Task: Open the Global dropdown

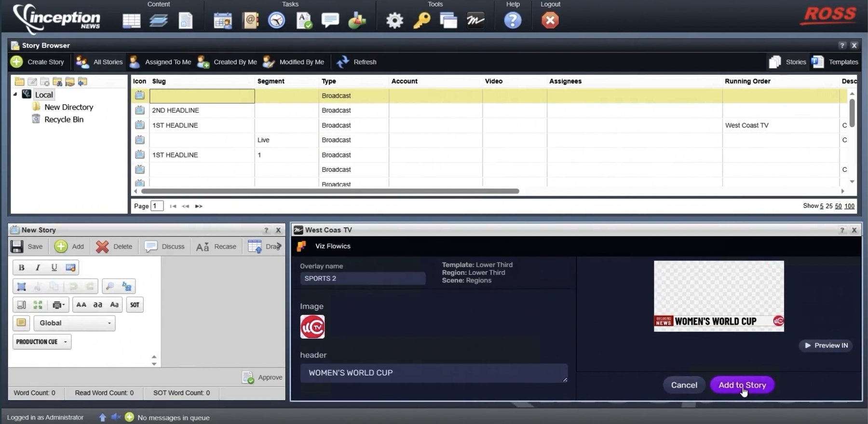Action: (74, 323)
